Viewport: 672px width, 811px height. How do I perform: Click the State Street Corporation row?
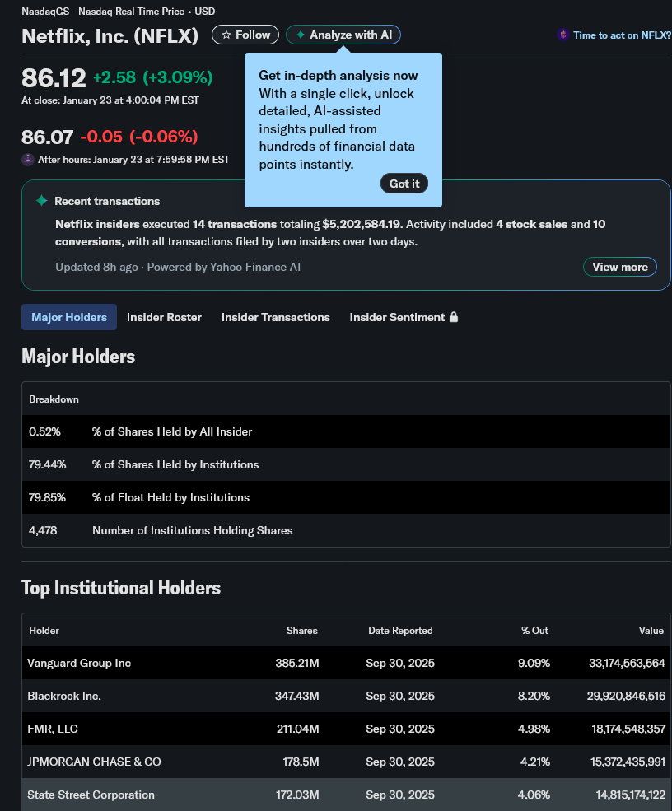(x=346, y=795)
